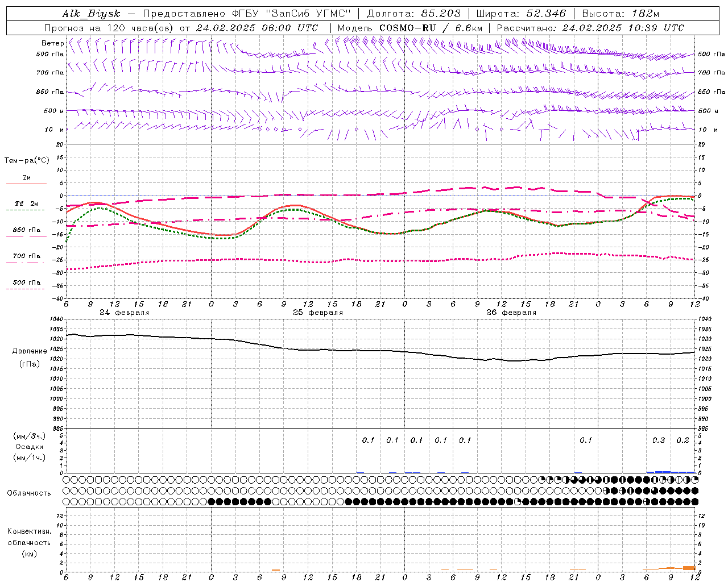Viewport: 728px width, 582px height.
Task: Click the 24 февраля date label
Action: coord(124,313)
